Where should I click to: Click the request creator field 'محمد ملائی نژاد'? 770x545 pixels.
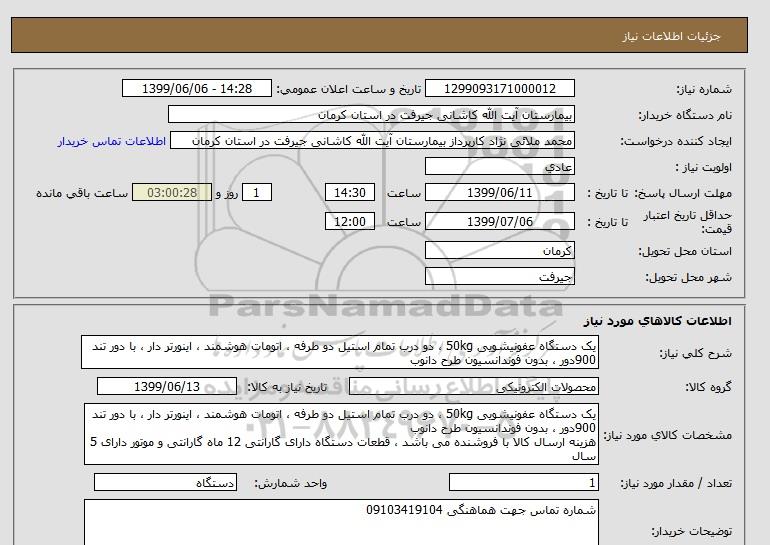[x=372, y=141]
